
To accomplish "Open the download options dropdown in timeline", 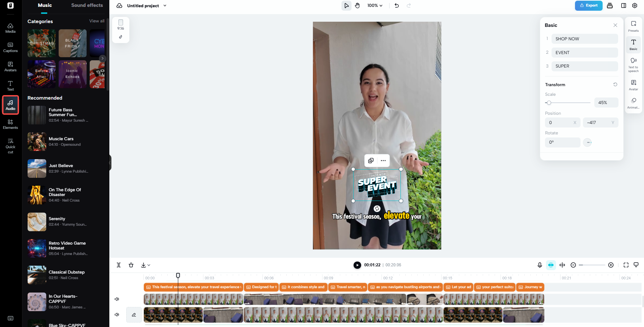I will [146, 265].
